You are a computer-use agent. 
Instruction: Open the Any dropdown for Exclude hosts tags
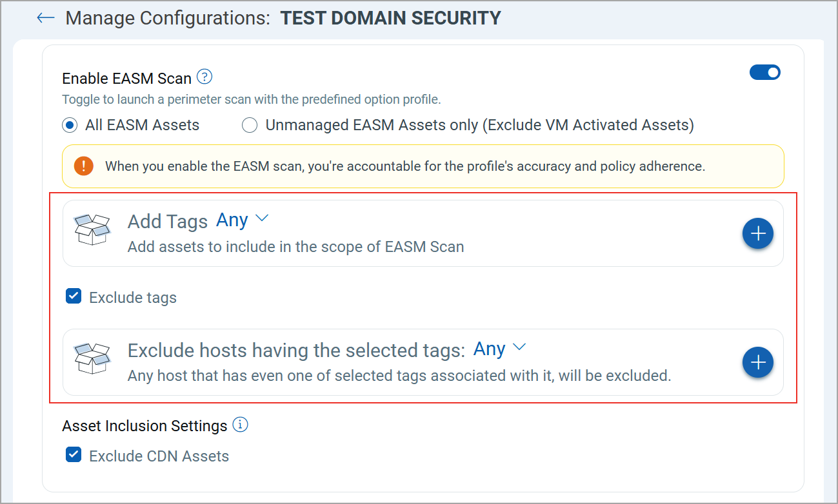490,349
